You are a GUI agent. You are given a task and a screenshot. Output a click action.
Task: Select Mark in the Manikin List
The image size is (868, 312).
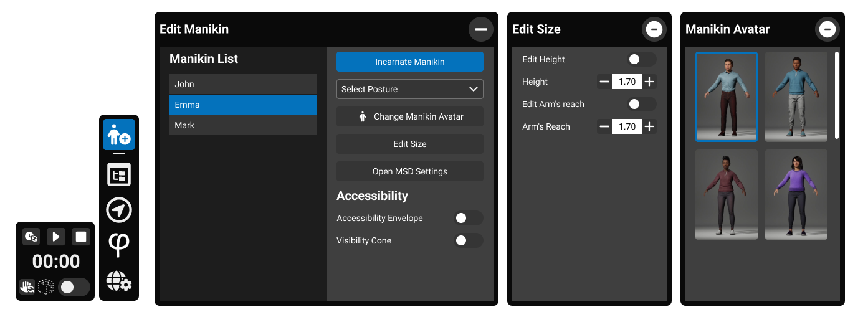tap(242, 125)
